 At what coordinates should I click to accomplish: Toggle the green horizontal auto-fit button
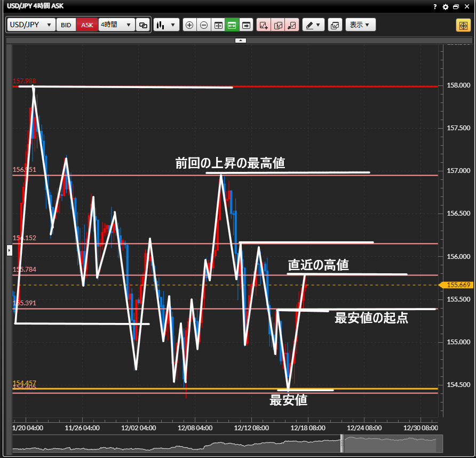tap(232, 25)
